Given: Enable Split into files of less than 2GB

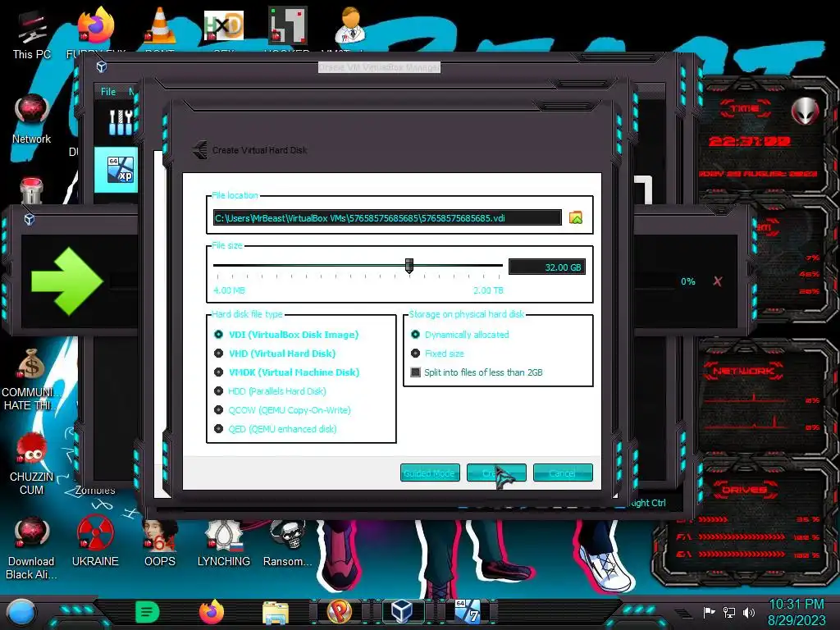Looking at the screenshot, I should [x=477, y=372].
